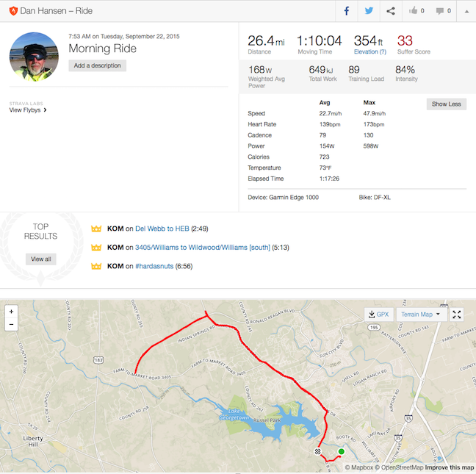
Task: Click Add a description button
Action: point(97,65)
